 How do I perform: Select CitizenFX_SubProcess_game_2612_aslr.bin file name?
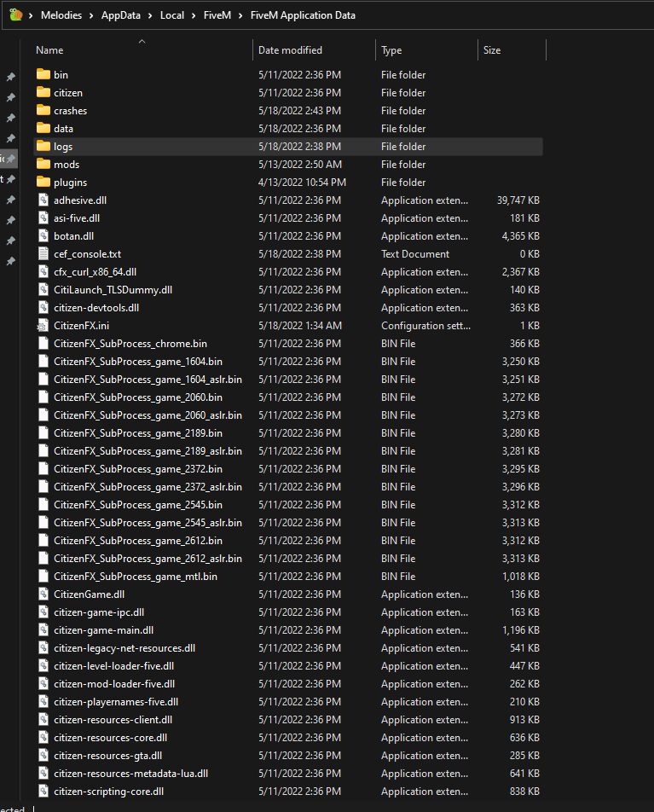pyautogui.click(x=148, y=558)
